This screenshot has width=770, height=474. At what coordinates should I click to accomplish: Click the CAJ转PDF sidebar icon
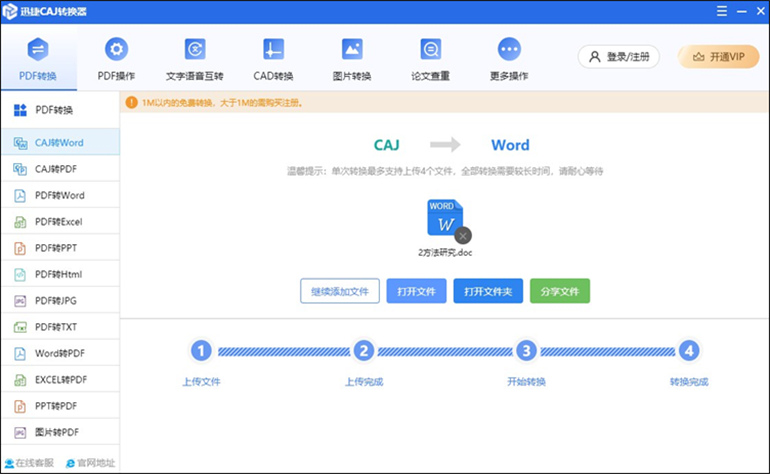[20, 169]
